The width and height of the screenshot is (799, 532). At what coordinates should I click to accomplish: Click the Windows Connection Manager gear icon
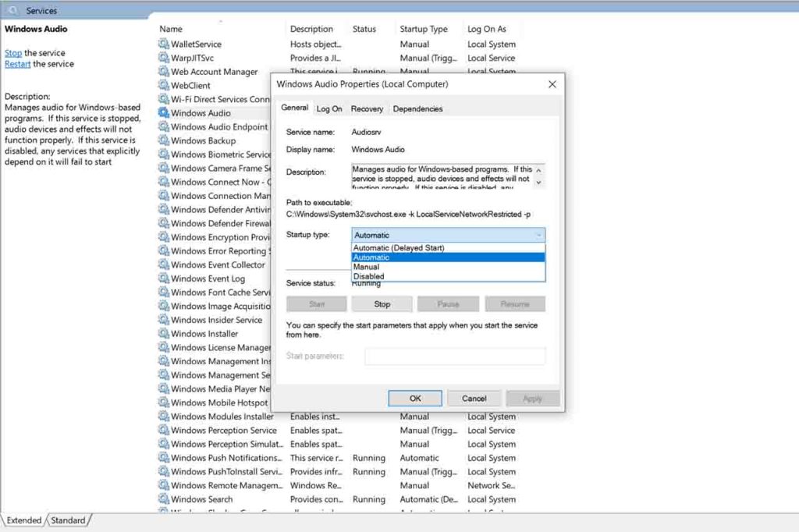pos(164,195)
